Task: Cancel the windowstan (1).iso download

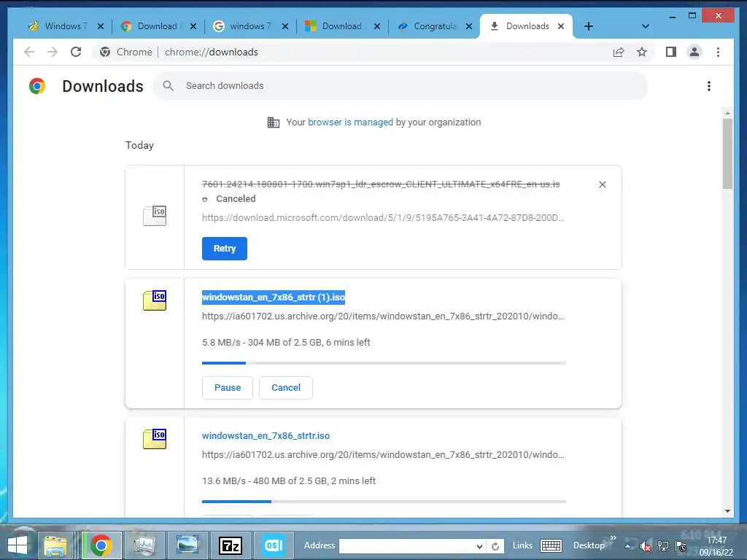Action: point(286,388)
